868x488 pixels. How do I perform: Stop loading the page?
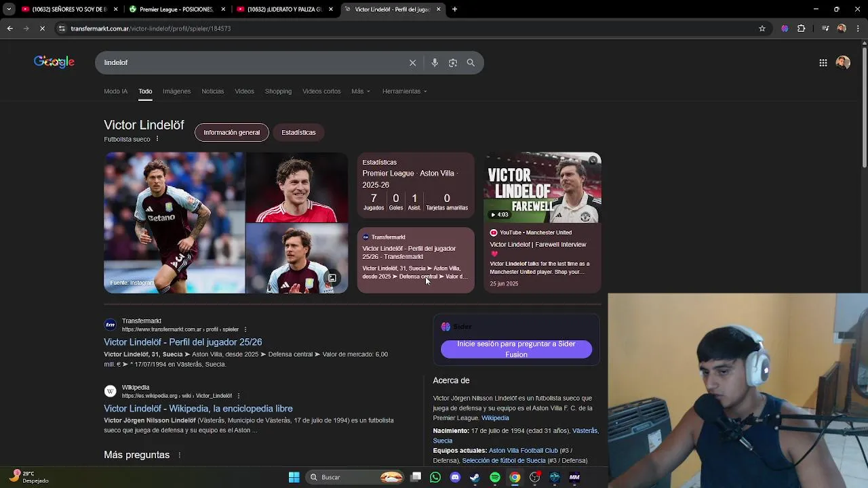[42, 28]
